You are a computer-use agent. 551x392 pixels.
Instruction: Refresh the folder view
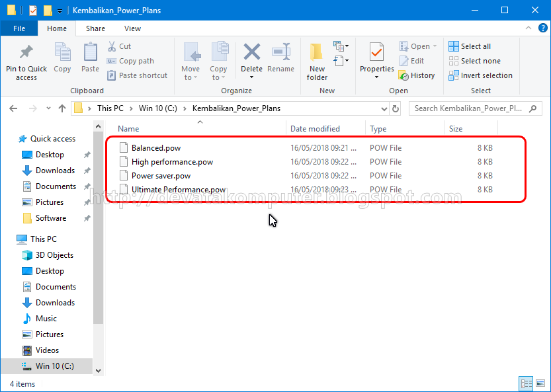click(x=396, y=109)
